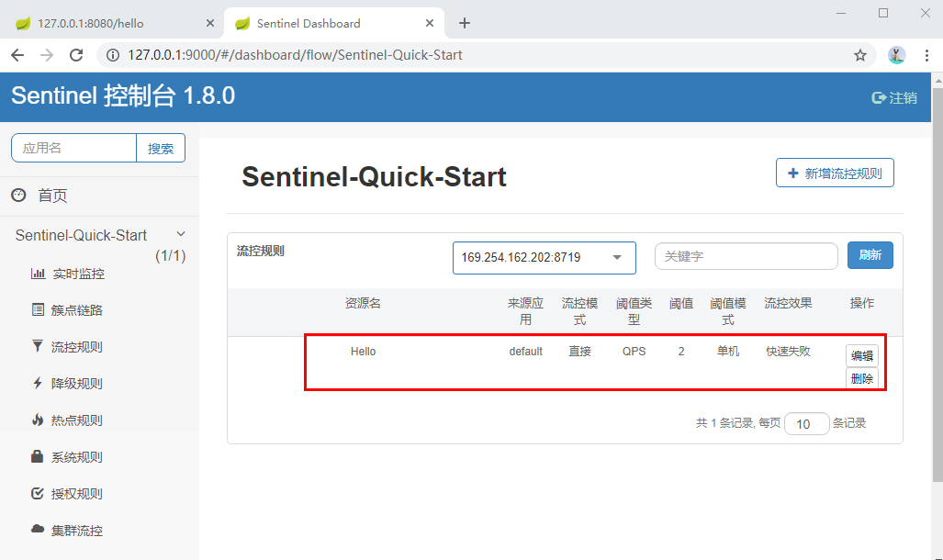Open a new browser tab with the plus icon
This screenshot has height=560, width=943.
coord(465,24)
